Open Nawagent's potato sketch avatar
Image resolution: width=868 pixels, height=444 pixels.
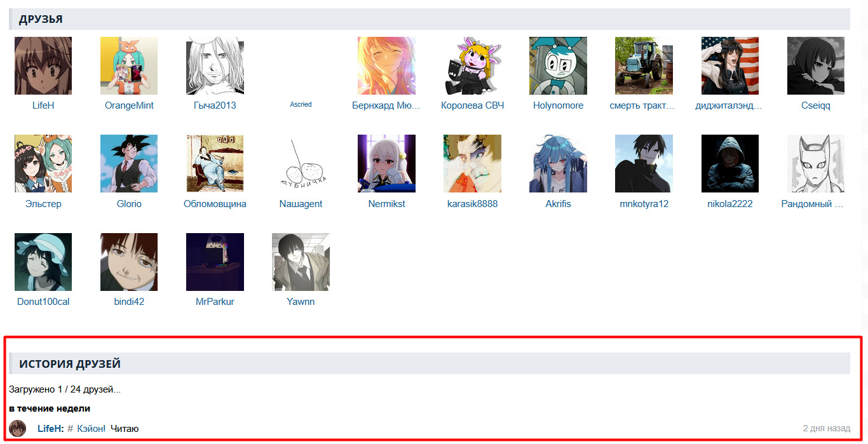coord(301,163)
